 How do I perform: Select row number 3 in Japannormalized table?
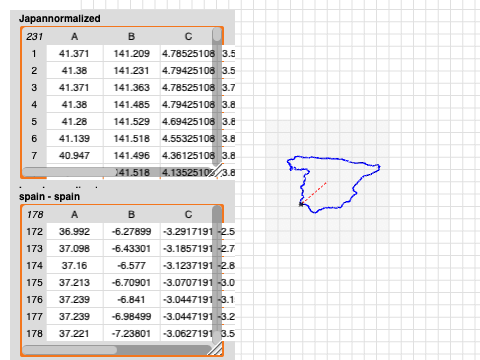34,88
